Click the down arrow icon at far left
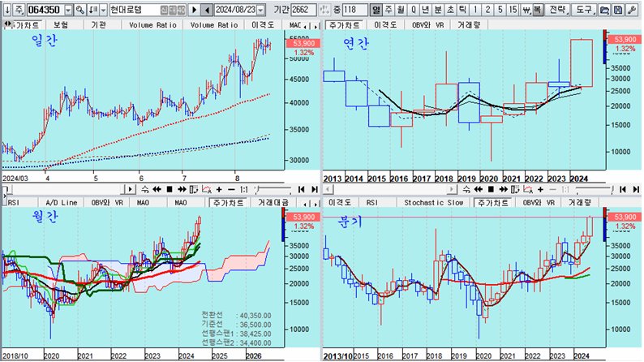This screenshot has width=644, height=362. click(x=6, y=10)
